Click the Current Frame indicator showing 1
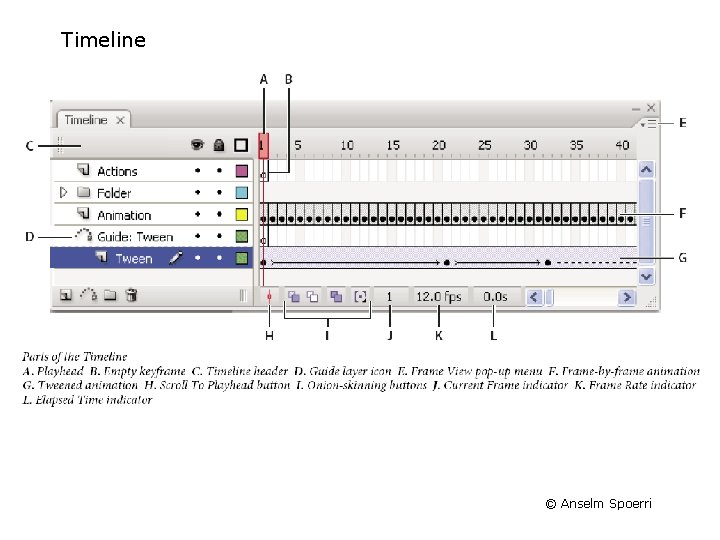720x540 pixels. (389, 297)
